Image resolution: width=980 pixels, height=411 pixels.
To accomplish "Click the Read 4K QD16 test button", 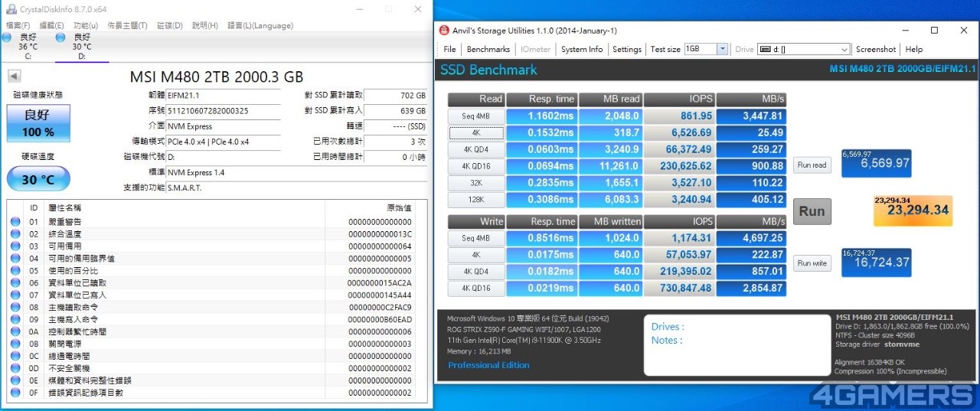I will tap(475, 166).
